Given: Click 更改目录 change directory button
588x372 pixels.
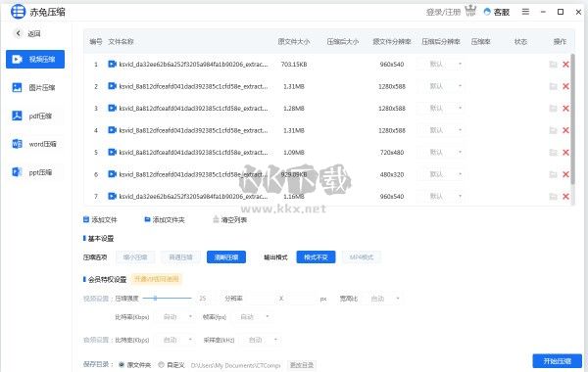Looking at the screenshot, I should coord(302,365).
